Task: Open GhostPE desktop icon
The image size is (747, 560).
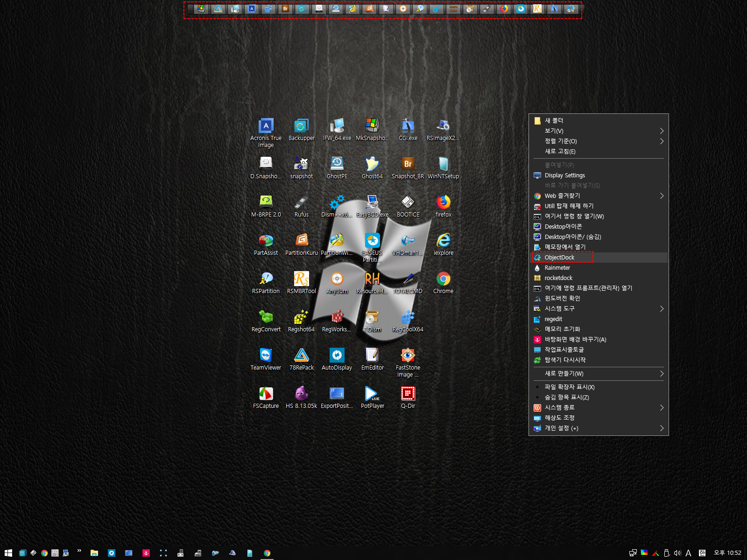Action: 337,168
